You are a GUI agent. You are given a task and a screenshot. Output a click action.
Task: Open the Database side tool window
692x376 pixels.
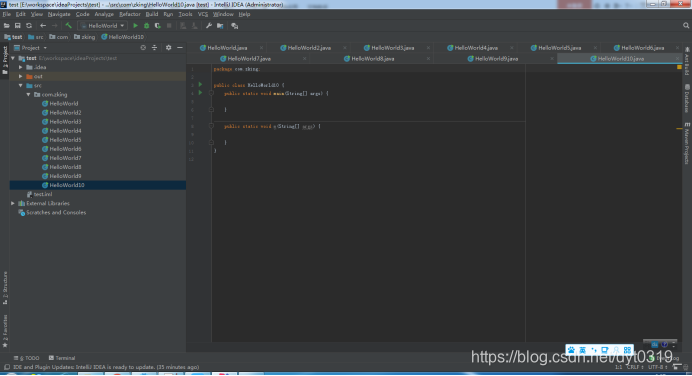pyautogui.click(x=687, y=98)
